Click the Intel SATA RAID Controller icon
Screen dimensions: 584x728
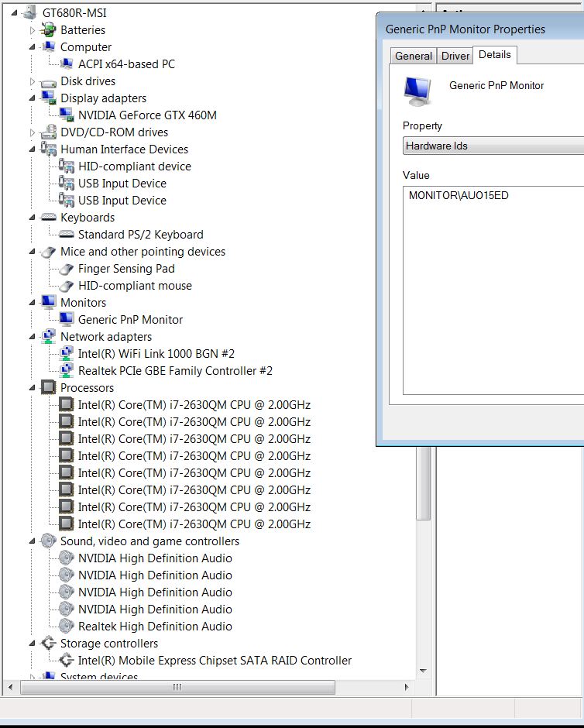click(x=66, y=660)
